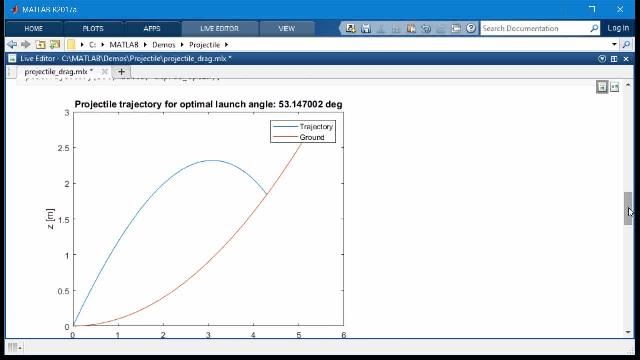Switch to the VIEW tab
The height and width of the screenshot is (360, 640).
click(287, 29)
